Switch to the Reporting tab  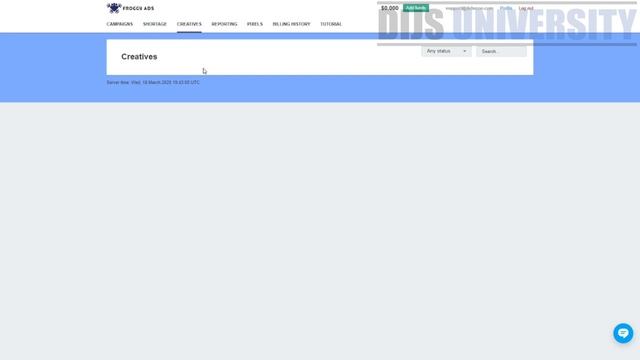224,24
